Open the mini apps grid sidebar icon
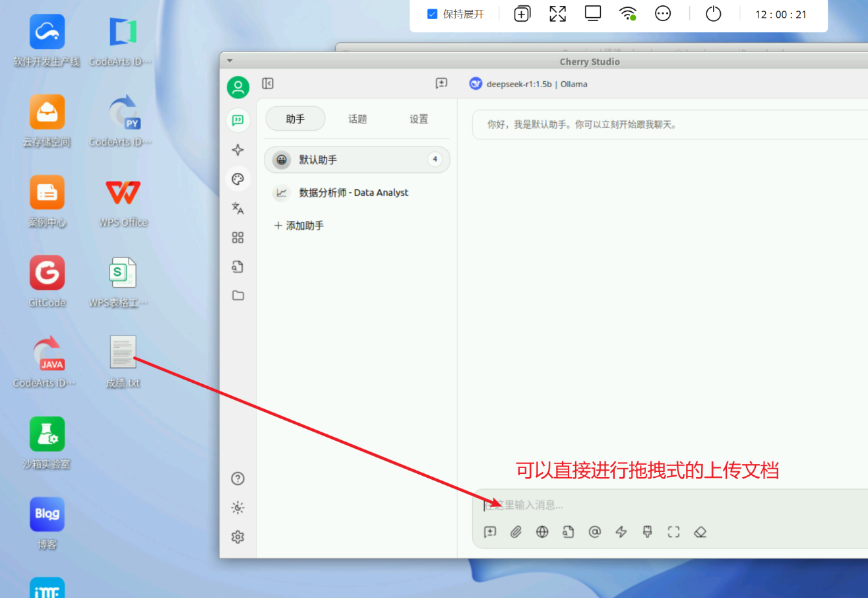Image resolution: width=868 pixels, height=598 pixels. click(238, 238)
